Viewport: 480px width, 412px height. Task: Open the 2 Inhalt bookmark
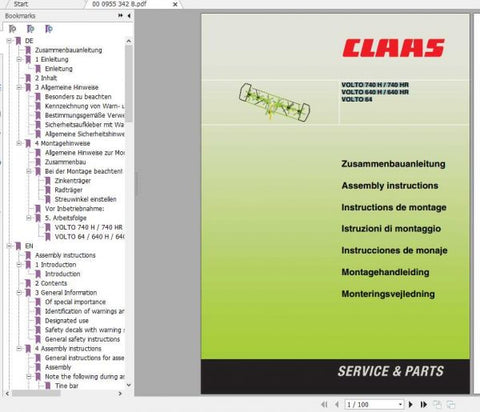[46, 78]
